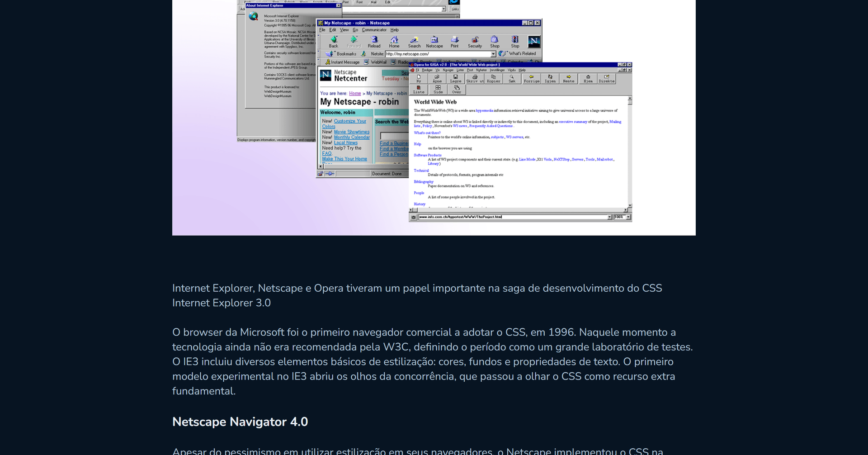Click the Søk button in Opera toolbar
The image size is (868, 455).
512,79
